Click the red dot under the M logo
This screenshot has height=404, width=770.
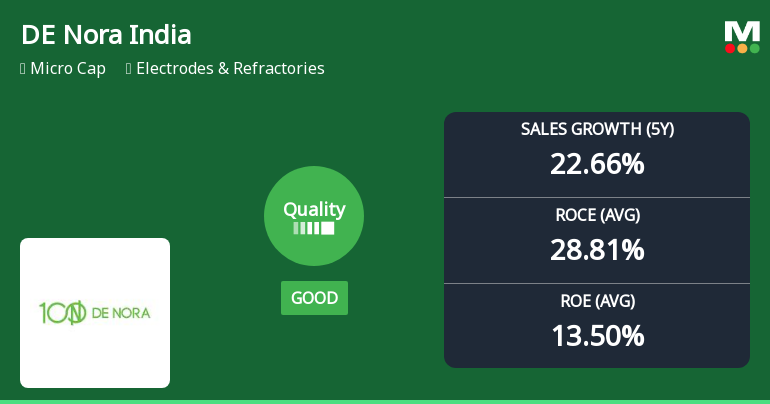730,48
